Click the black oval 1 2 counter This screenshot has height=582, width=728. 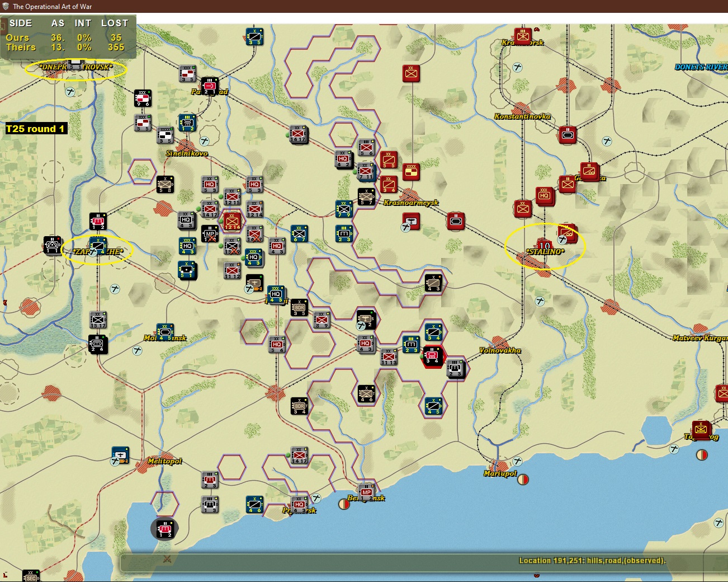(x=165, y=529)
